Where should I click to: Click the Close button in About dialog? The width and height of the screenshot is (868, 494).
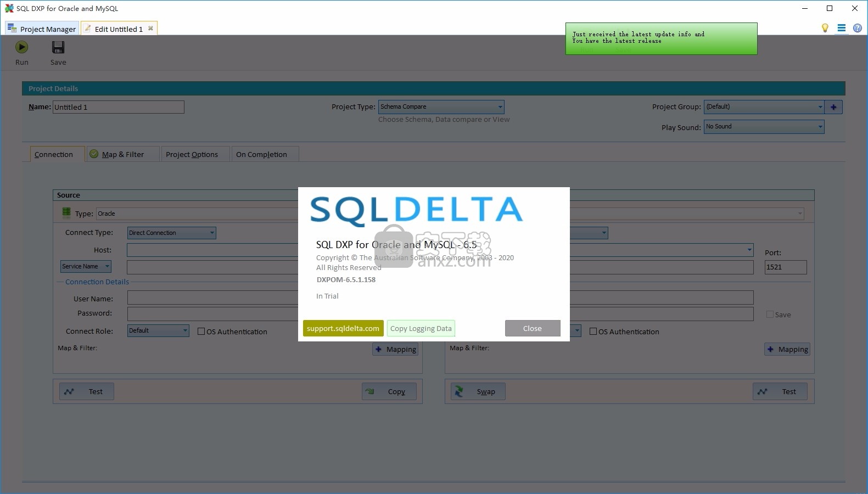533,328
